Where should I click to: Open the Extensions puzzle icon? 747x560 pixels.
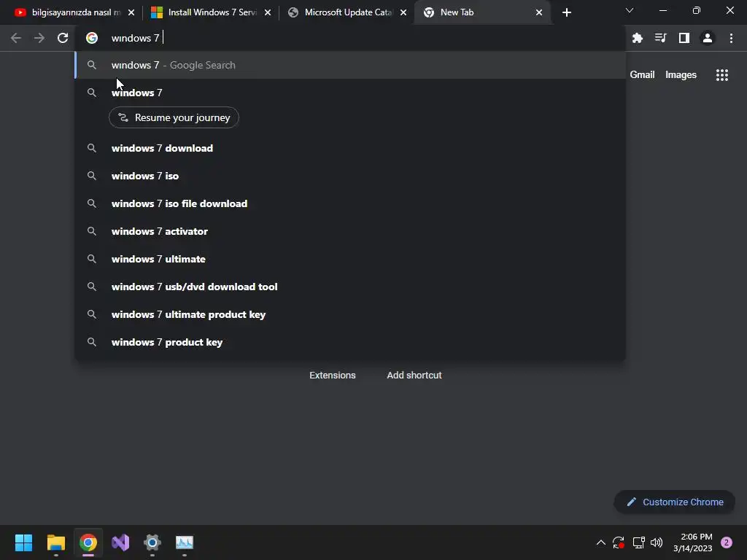point(638,38)
